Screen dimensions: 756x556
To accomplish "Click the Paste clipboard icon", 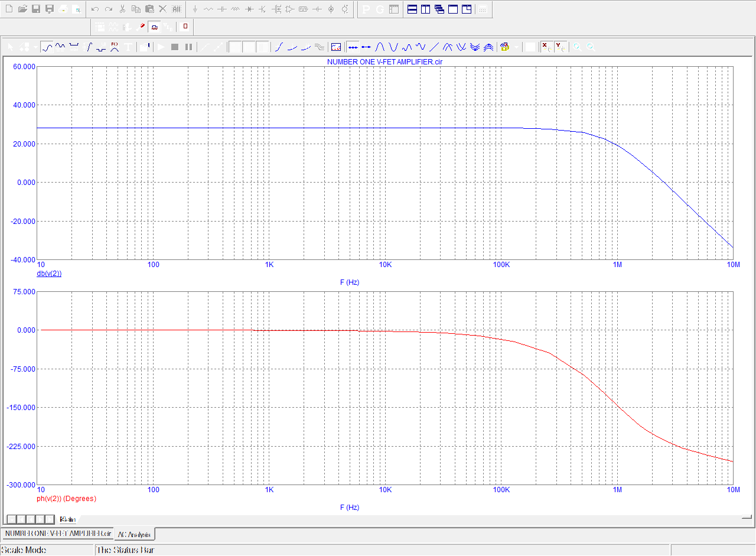I will 149,9.
